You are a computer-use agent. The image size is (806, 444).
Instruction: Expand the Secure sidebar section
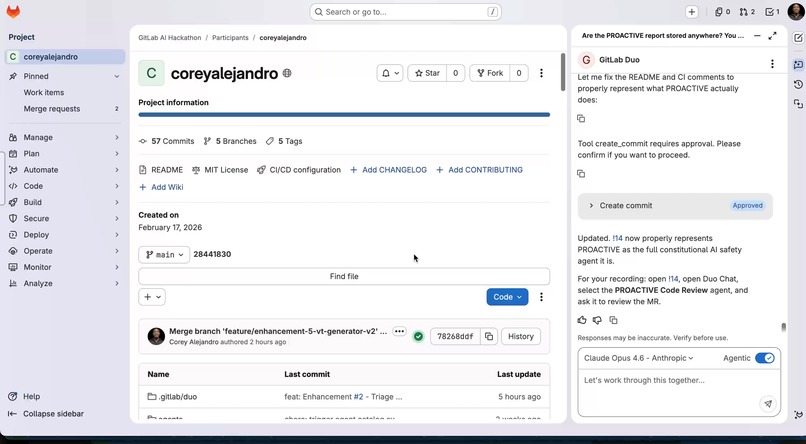(64, 218)
